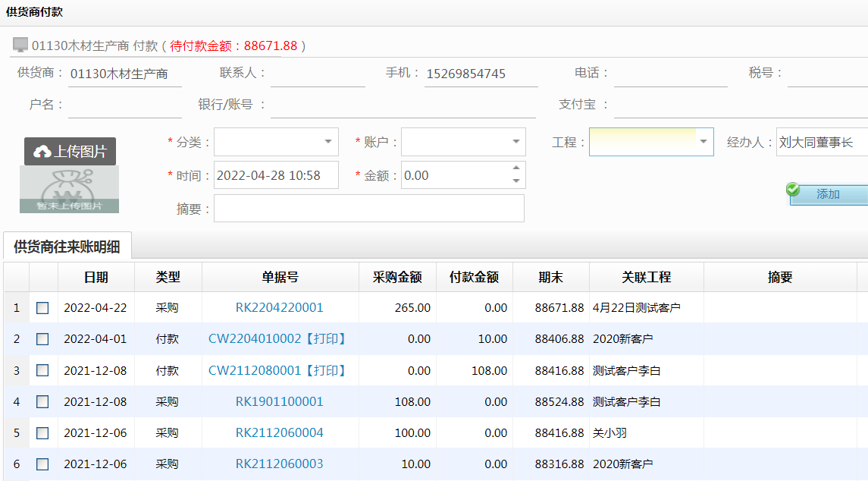Select checkbox for row 3 dated 2021-12-08
This screenshot has height=481, width=868.
pos(42,370)
